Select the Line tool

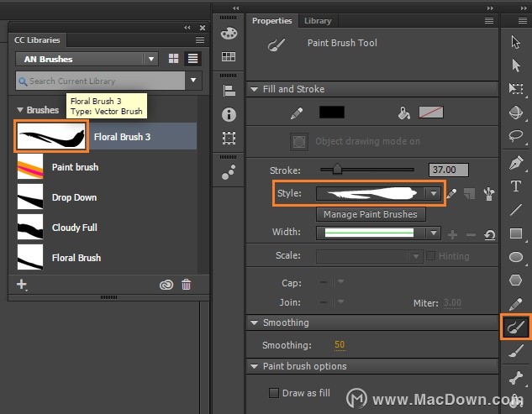click(516, 210)
